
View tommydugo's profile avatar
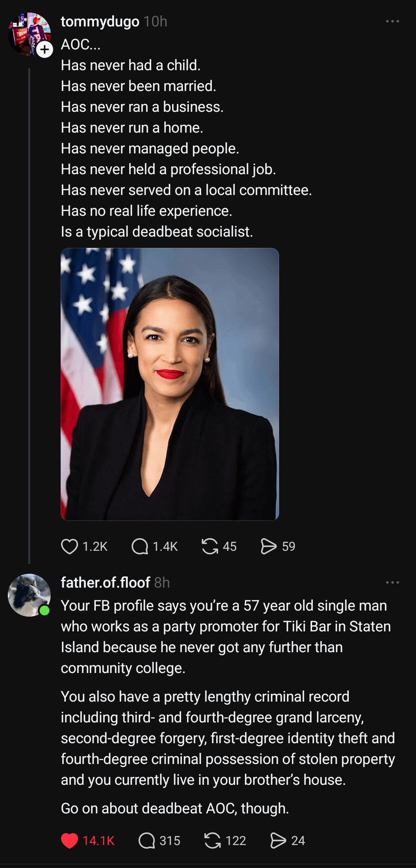pyautogui.click(x=26, y=33)
